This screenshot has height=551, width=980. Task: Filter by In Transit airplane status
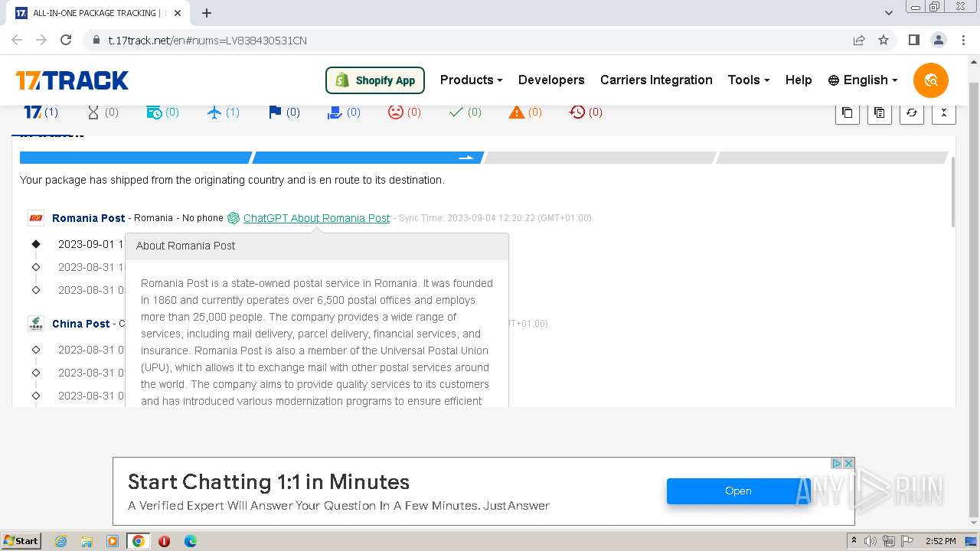point(223,112)
